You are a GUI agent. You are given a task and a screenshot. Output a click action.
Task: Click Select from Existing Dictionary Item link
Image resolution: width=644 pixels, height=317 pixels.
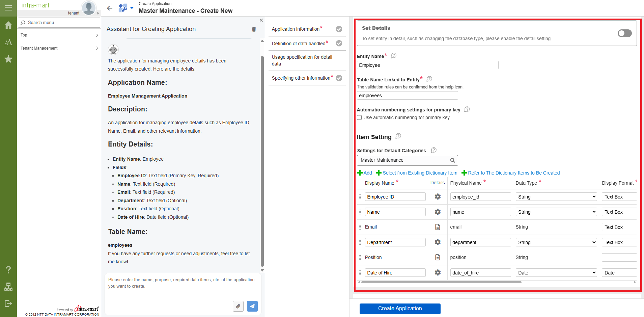420,173
